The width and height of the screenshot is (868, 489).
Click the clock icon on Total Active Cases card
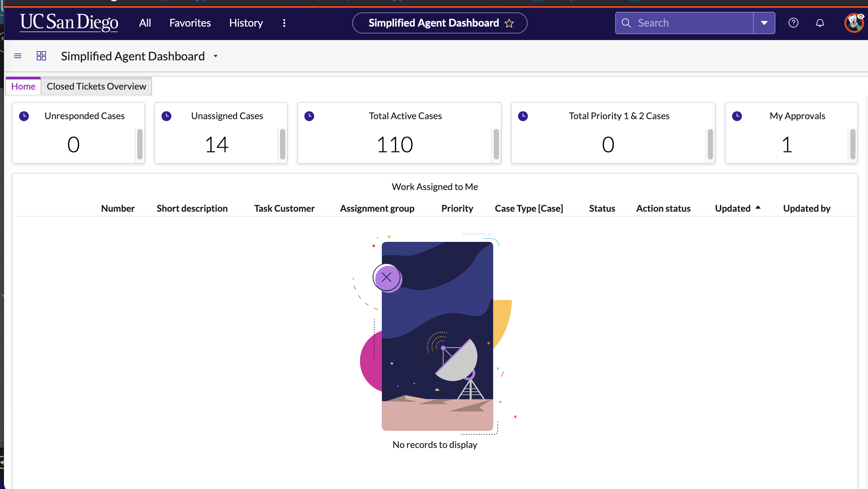[x=309, y=116]
